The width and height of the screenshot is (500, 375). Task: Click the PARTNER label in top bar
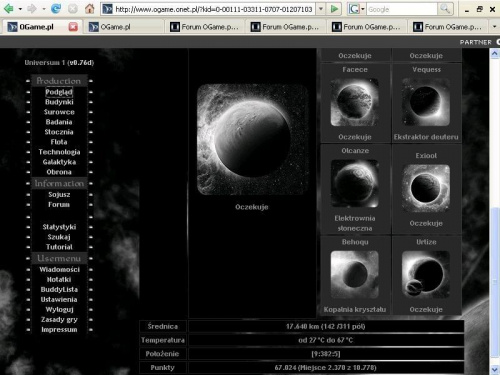[x=476, y=42]
